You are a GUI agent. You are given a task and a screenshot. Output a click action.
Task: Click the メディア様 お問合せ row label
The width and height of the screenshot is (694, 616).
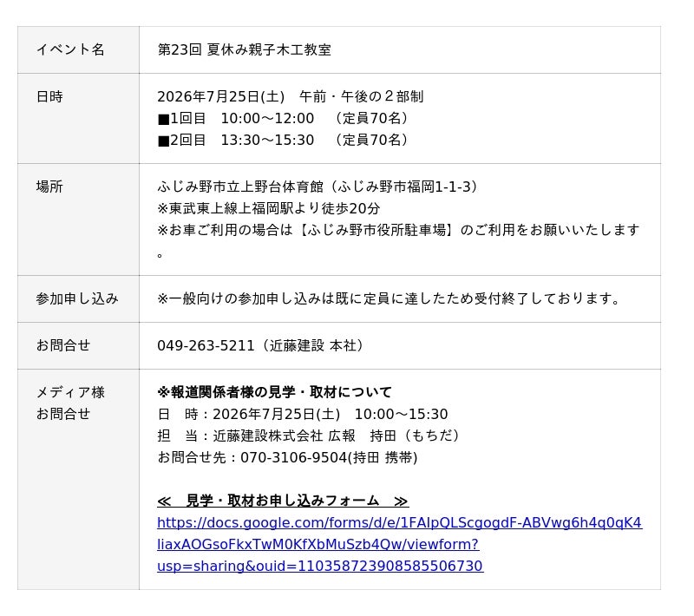pyautogui.click(x=70, y=403)
